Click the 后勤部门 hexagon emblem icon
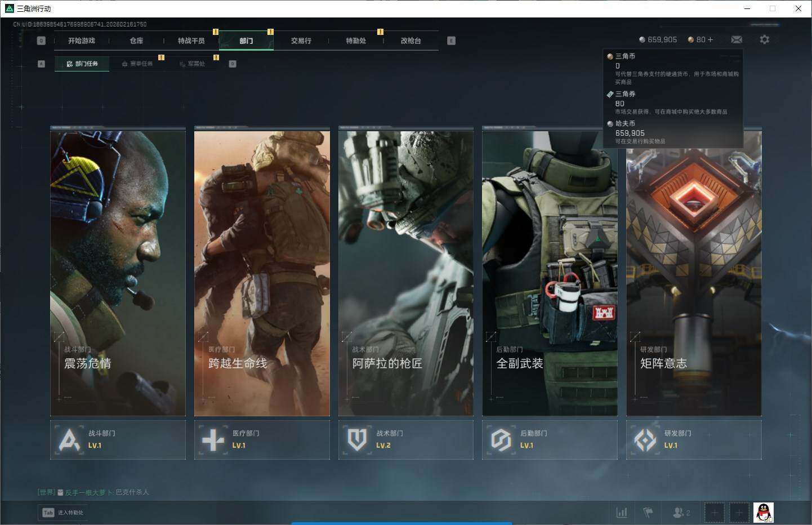 (501, 440)
